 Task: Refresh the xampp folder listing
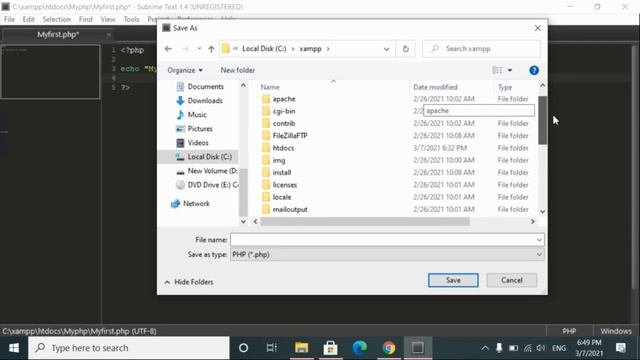[405, 49]
